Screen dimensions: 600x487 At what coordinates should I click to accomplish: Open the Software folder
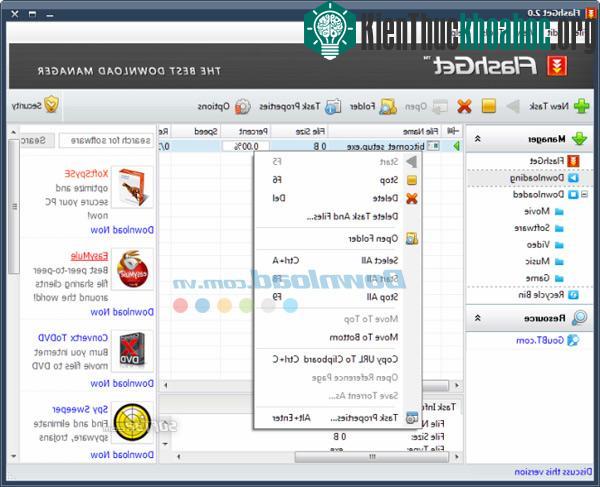[x=539, y=228]
